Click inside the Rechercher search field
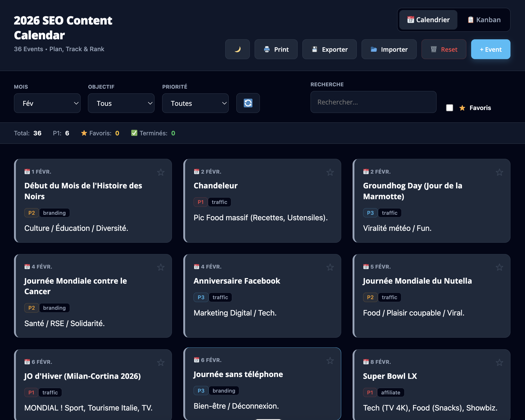Screen dimensions: 525x420 pos(373,102)
